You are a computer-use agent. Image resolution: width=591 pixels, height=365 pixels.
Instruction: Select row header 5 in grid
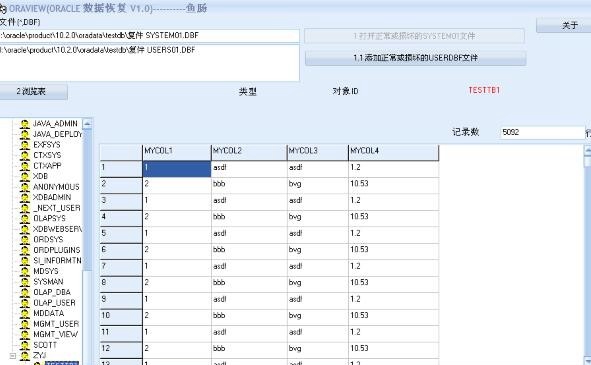pyautogui.click(x=121, y=235)
